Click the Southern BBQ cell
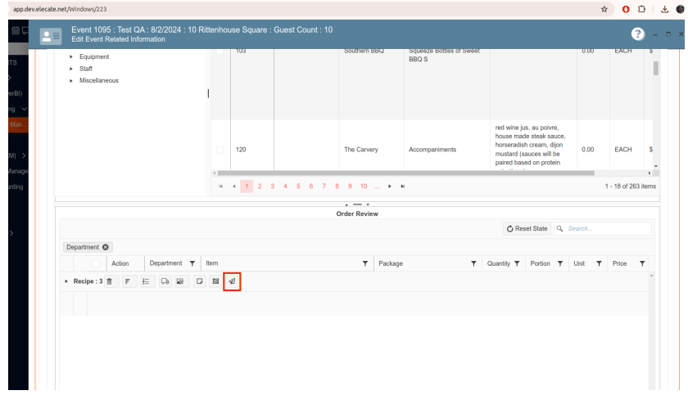This screenshot has width=688, height=395. (x=364, y=51)
